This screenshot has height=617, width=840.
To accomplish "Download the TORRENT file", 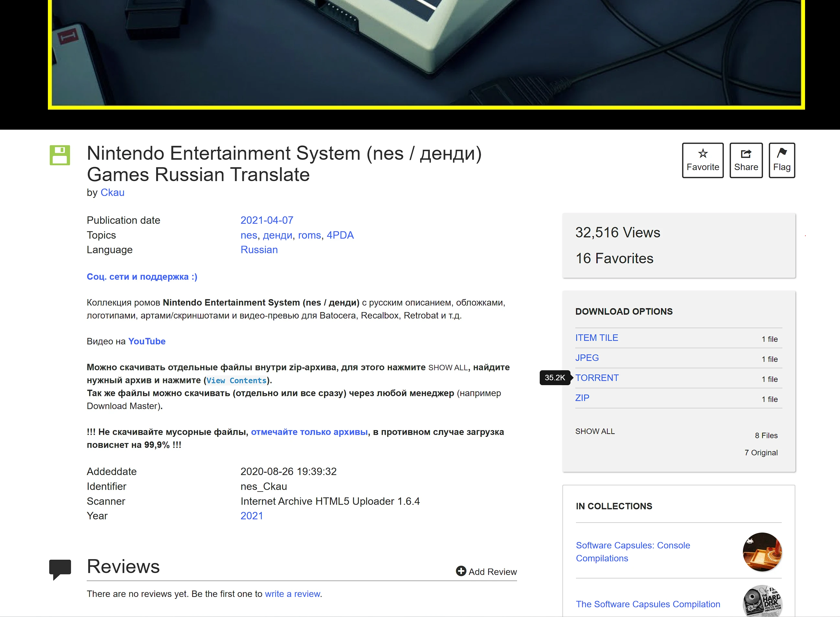I will (597, 378).
